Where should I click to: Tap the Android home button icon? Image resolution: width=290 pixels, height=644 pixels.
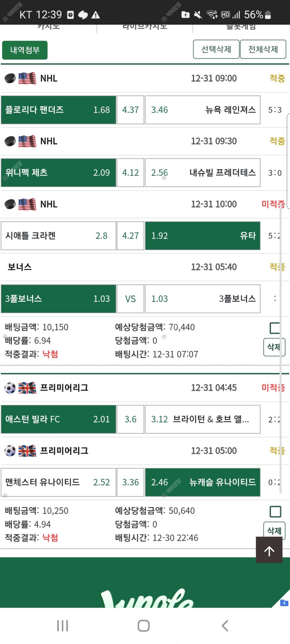pyautogui.click(x=143, y=626)
